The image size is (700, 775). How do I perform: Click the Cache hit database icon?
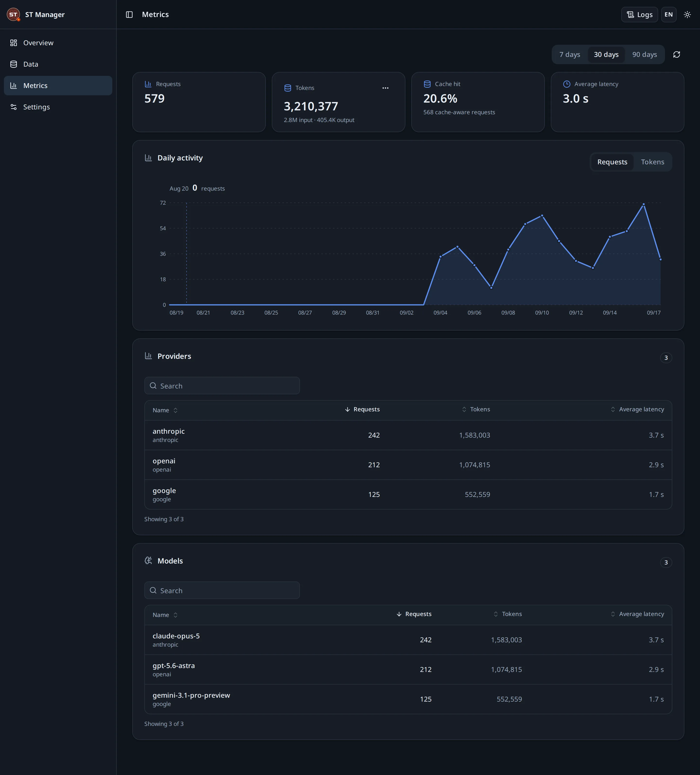click(x=427, y=84)
